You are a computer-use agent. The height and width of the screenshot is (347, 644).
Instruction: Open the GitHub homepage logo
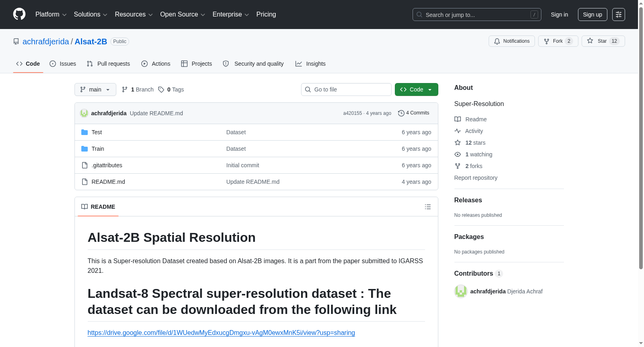click(19, 14)
